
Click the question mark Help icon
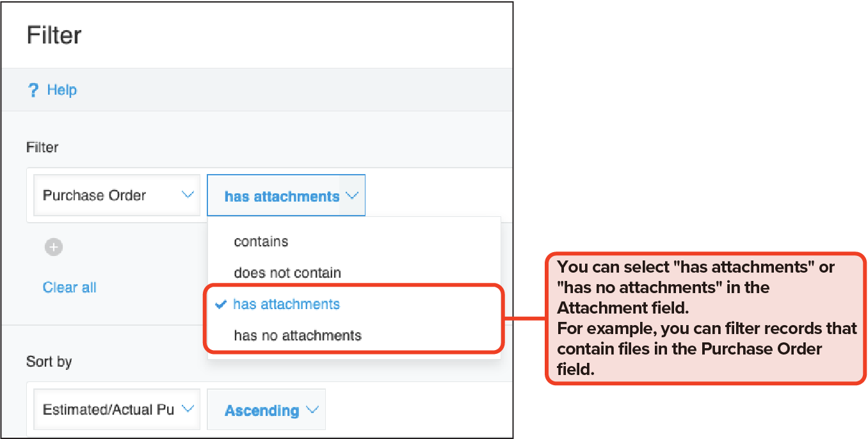pyautogui.click(x=33, y=90)
